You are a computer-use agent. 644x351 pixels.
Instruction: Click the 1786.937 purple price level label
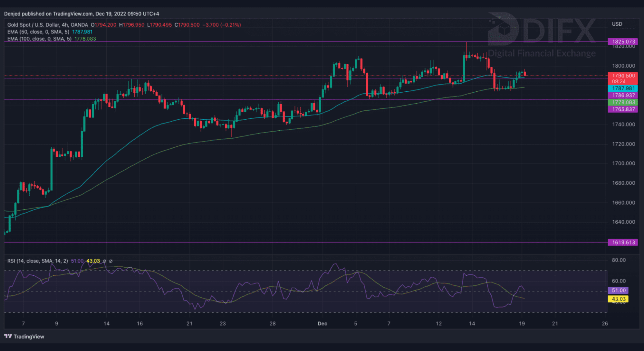tap(623, 96)
